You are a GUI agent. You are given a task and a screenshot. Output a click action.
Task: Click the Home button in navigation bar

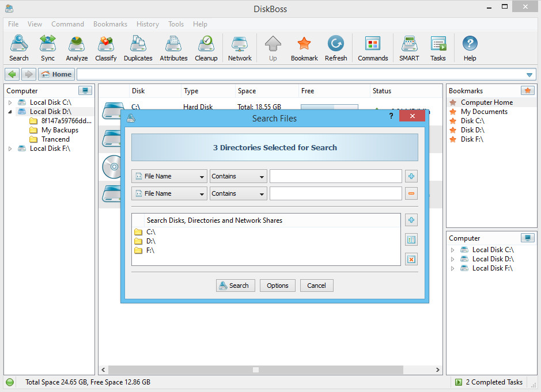[x=56, y=74]
